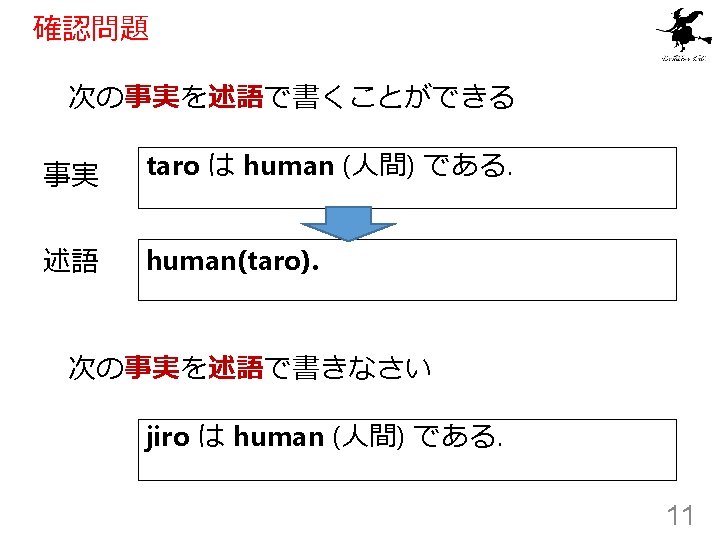Click red word 述語 in the first sentence

pyautogui.click(x=236, y=97)
